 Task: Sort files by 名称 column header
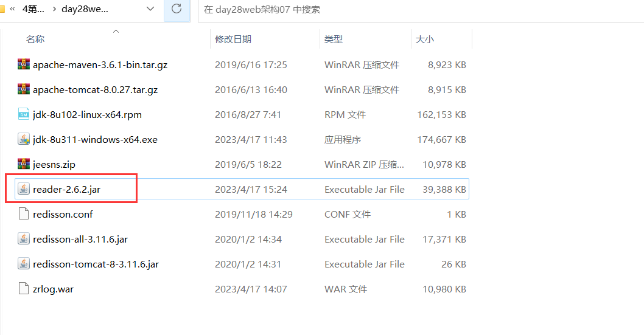pyautogui.click(x=35, y=39)
